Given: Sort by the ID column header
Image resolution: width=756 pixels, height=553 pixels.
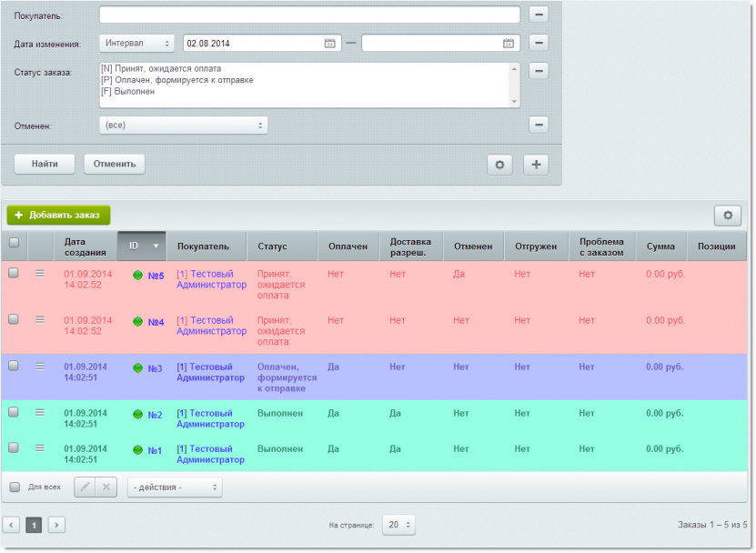Looking at the screenshot, I should [x=141, y=246].
